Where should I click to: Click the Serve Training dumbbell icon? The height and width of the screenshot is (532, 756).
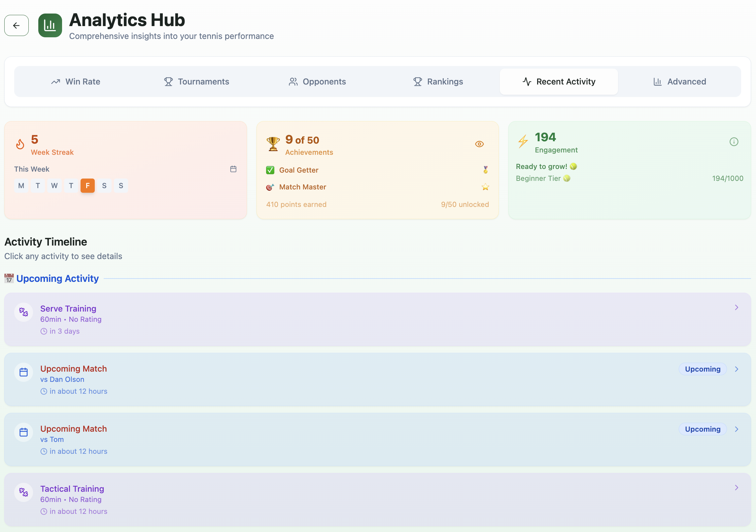tap(24, 312)
